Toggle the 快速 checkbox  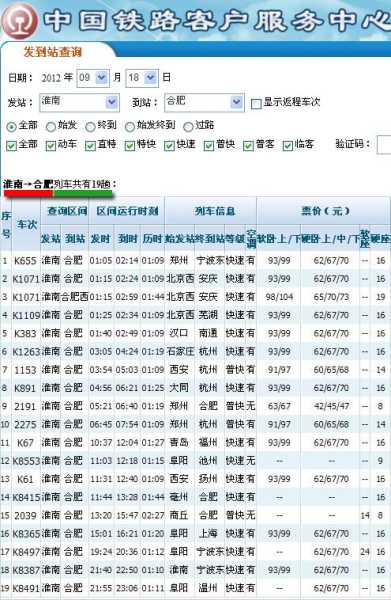pyautogui.click(x=169, y=145)
